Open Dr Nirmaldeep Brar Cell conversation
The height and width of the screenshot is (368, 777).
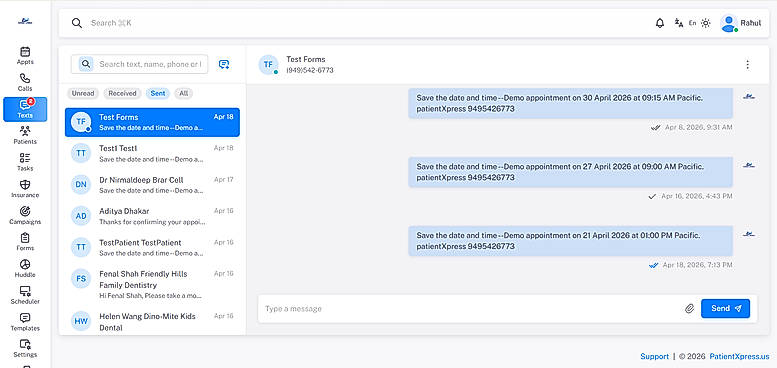(152, 185)
